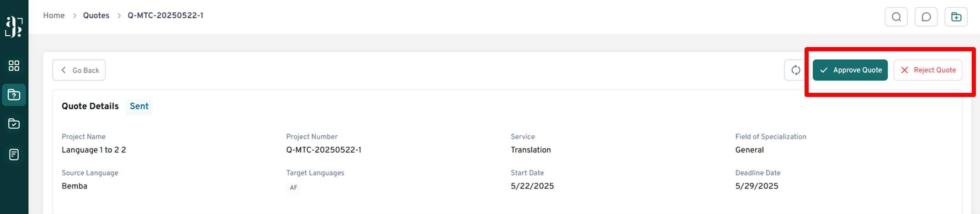Select the AF target language tag
Viewport: 980px width, 214px height.
[x=293, y=187]
